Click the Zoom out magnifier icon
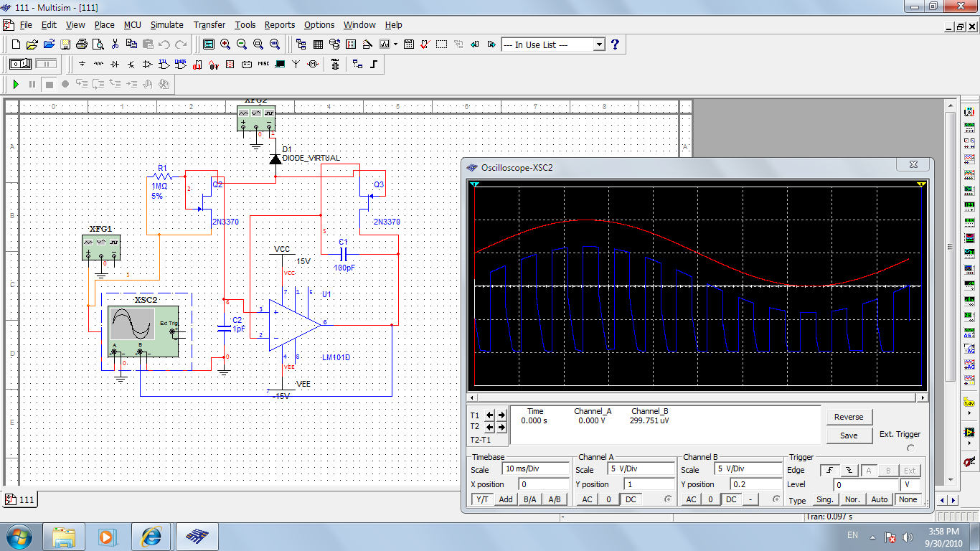Screen dimensions: 980x551 pyautogui.click(x=242, y=44)
